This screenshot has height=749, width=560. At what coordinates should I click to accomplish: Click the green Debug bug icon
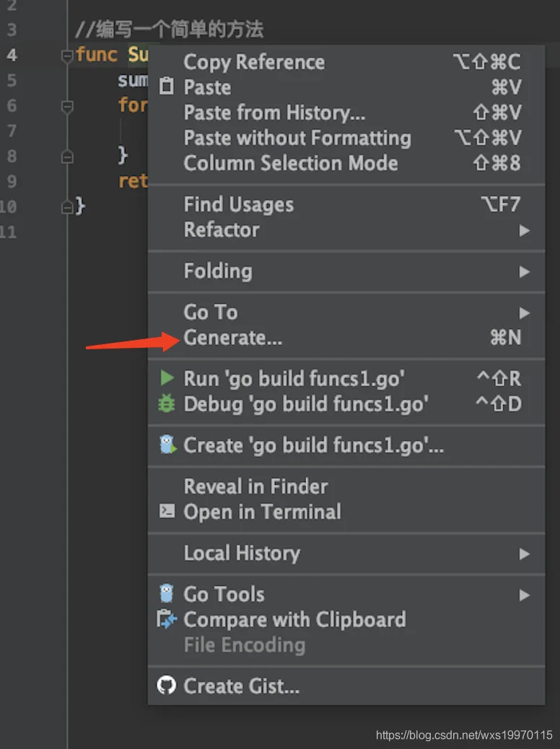166,403
